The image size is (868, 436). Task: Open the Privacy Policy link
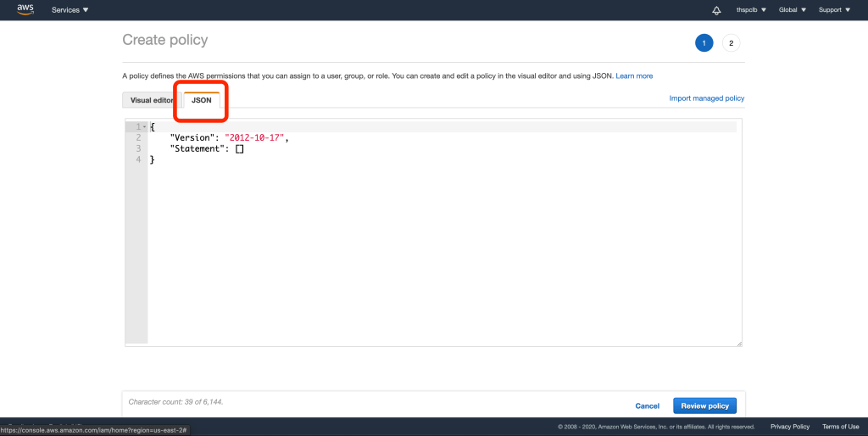(789, 427)
